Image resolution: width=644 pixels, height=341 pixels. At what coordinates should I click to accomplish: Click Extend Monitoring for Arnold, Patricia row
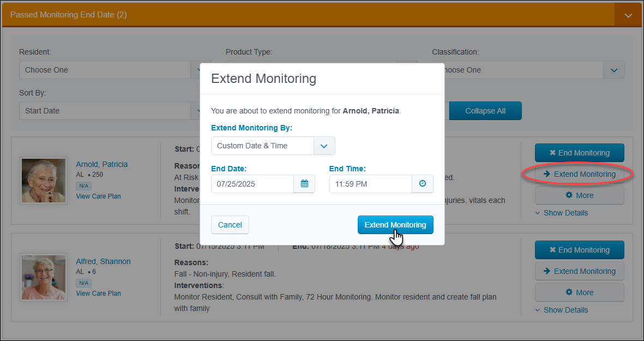(x=580, y=174)
